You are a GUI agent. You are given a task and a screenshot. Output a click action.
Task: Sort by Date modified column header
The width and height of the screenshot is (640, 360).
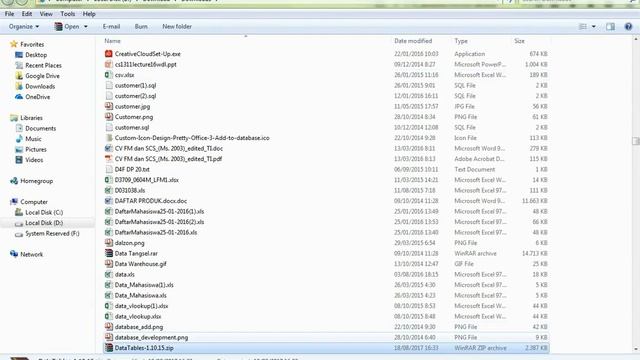click(413, 41)
